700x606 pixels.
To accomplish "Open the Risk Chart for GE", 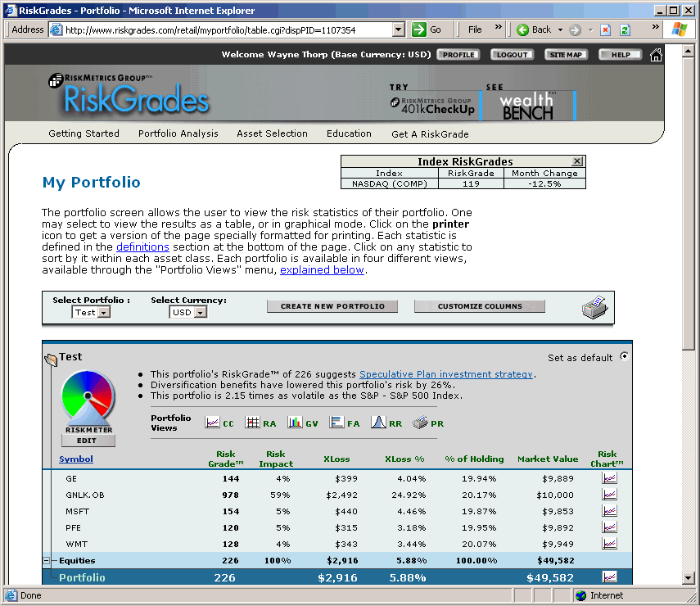I will coord(609,478).
